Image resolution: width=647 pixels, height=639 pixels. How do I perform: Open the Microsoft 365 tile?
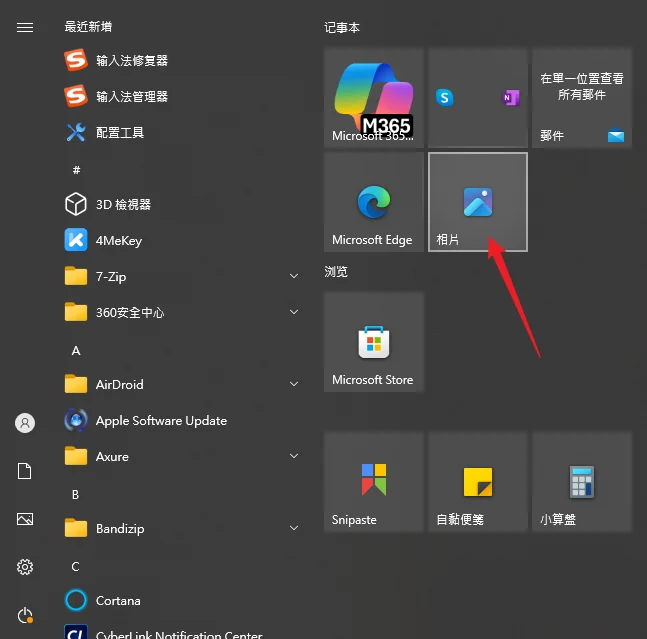(374, 97)
